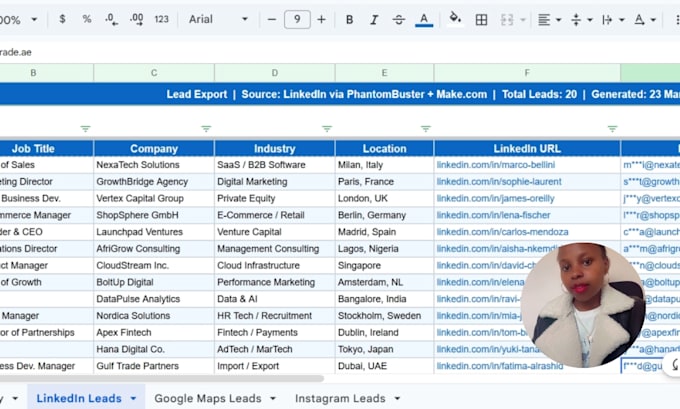Open the fill color picker
680x409 pixels.
[454, 19]
